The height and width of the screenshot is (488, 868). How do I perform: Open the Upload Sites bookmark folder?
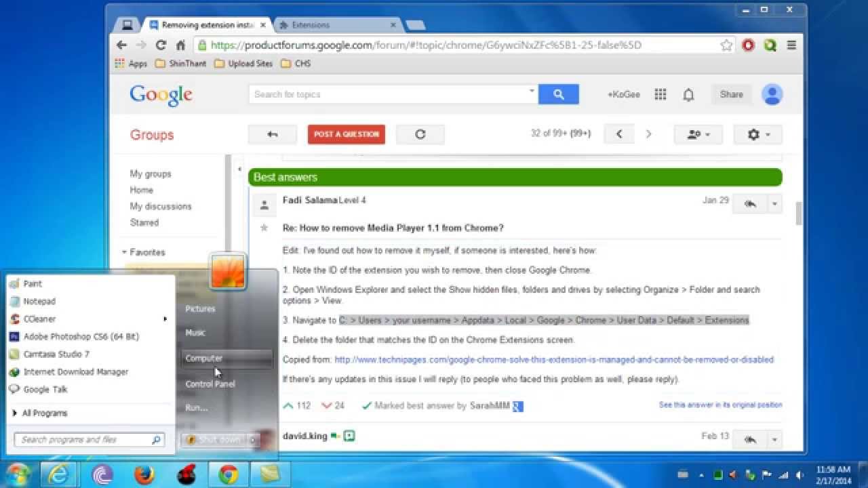[243, 64]
